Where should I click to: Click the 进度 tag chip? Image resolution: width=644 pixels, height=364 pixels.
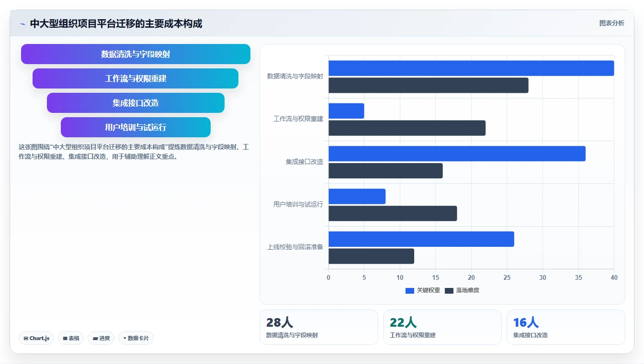(x=101, y=338)
